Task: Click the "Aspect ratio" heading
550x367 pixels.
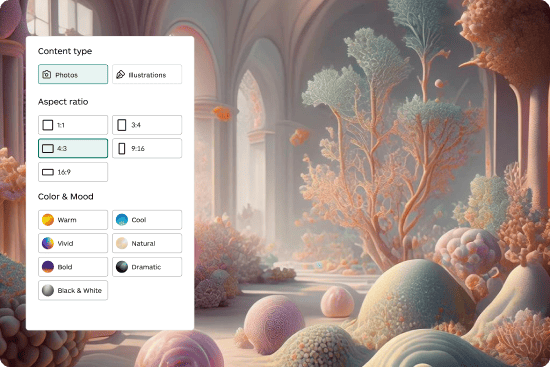Action: 63,102
